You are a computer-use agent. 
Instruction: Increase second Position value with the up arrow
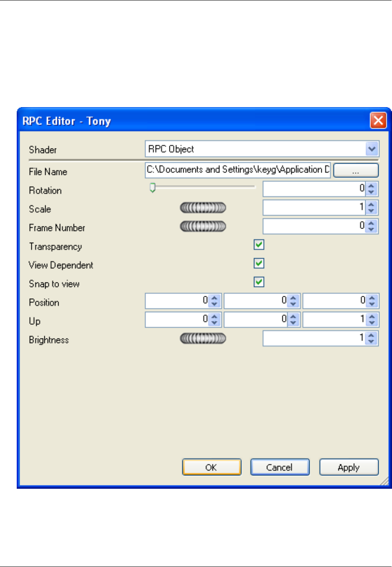click(293, 298)
